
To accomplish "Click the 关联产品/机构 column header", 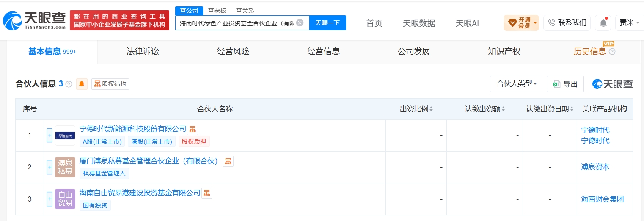I will 605,109.
